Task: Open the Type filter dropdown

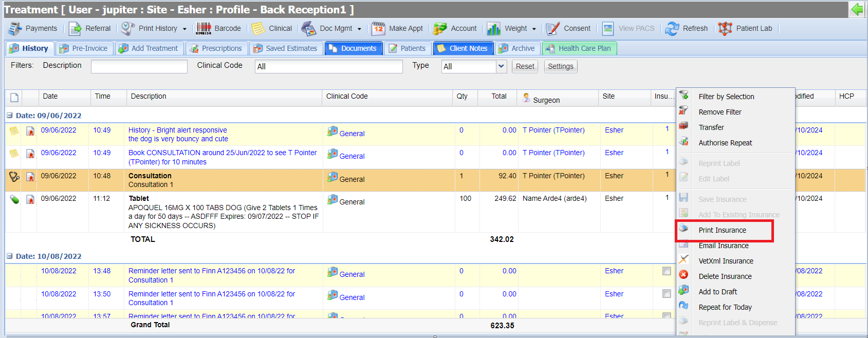Action: (501, 66)
